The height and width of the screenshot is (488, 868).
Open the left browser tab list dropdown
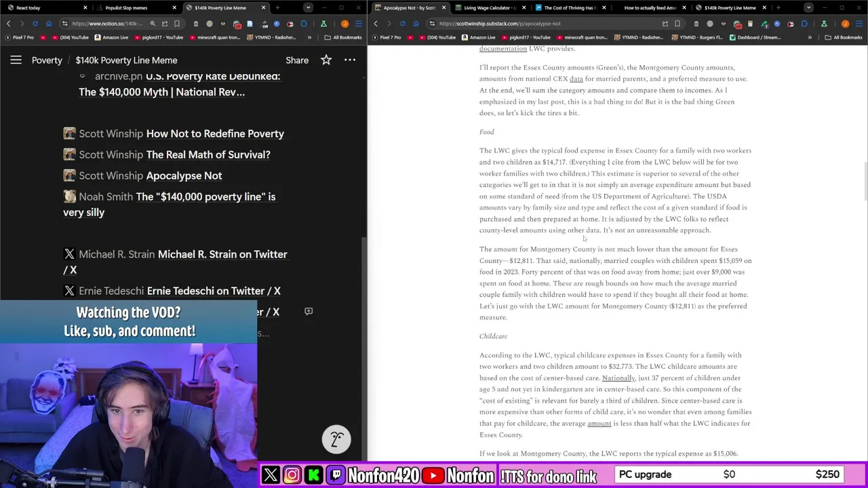coord(308,7)
